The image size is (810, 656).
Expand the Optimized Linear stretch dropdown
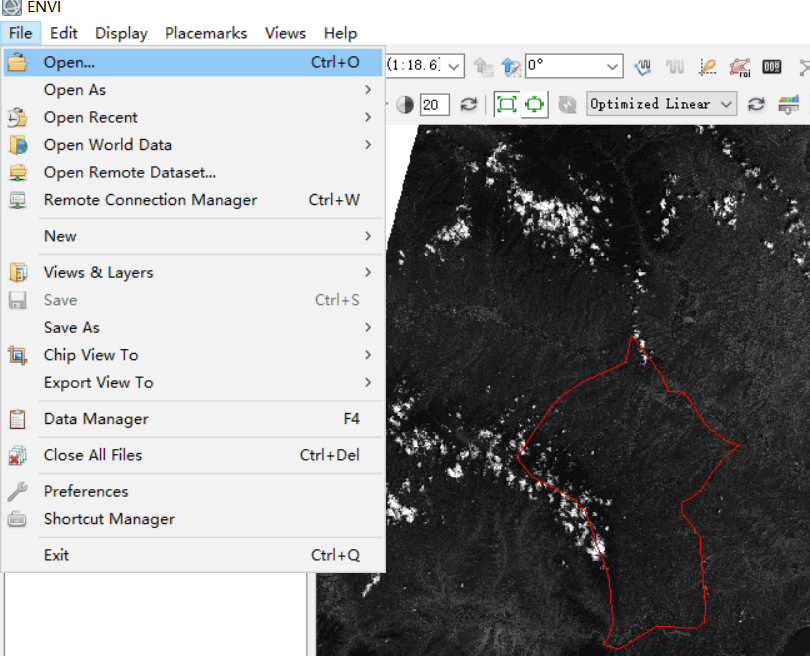727,104
